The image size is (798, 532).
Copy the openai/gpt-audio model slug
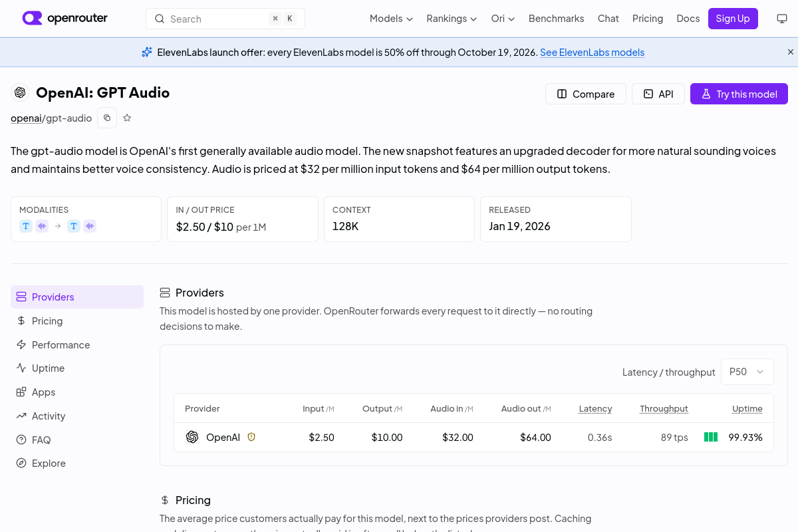107,118
